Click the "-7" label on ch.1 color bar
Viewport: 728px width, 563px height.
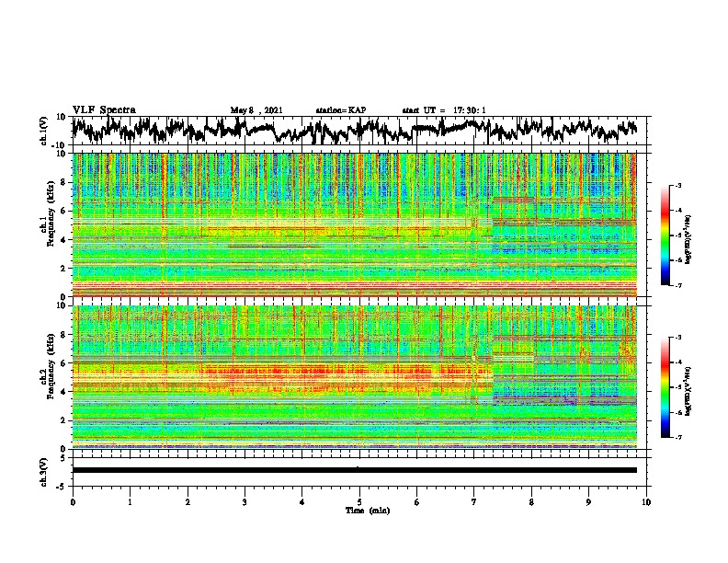[x=678, y=285]
